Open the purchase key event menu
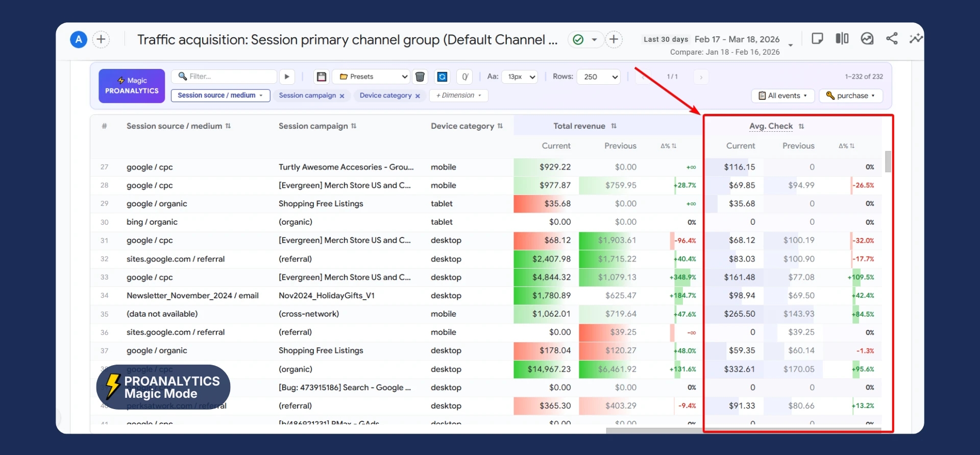This screenshot has width=980, height=455. pos(850,95)
